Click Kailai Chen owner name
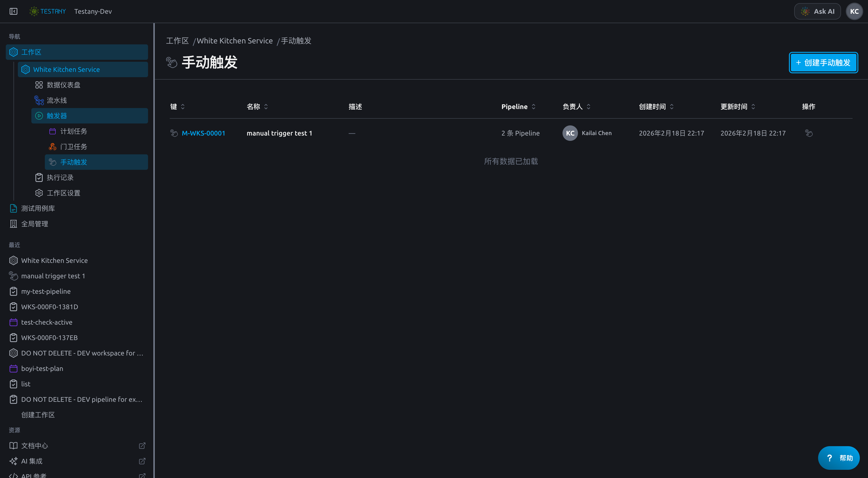This screenshot has height=478, width=868. click(x=597, y=133)
